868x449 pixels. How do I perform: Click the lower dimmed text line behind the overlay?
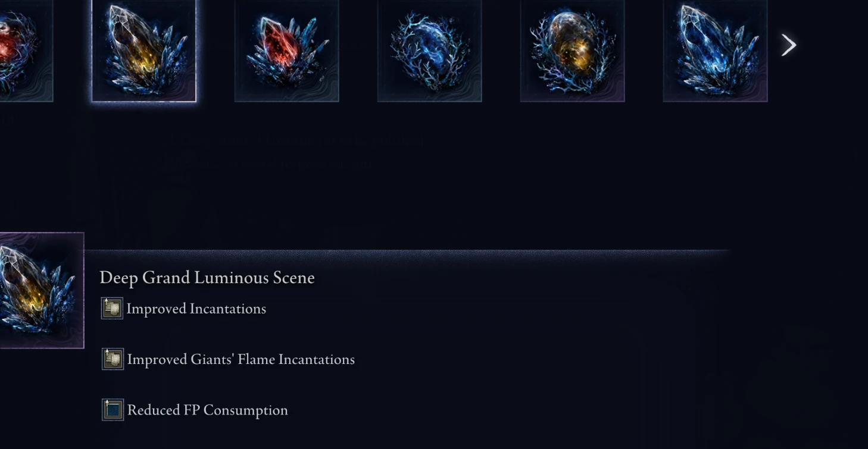(x=271, y=165)
